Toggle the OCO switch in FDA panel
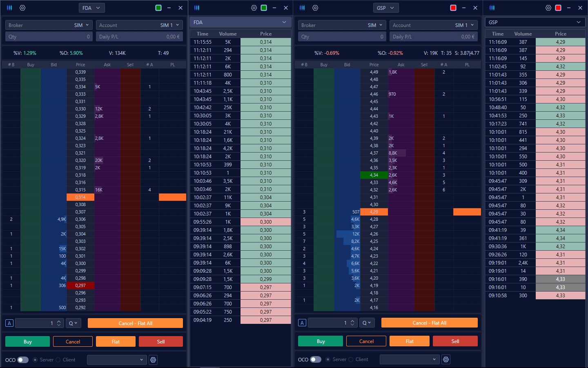The height and width of the screenshot is (368, 588). coord(23,360)
